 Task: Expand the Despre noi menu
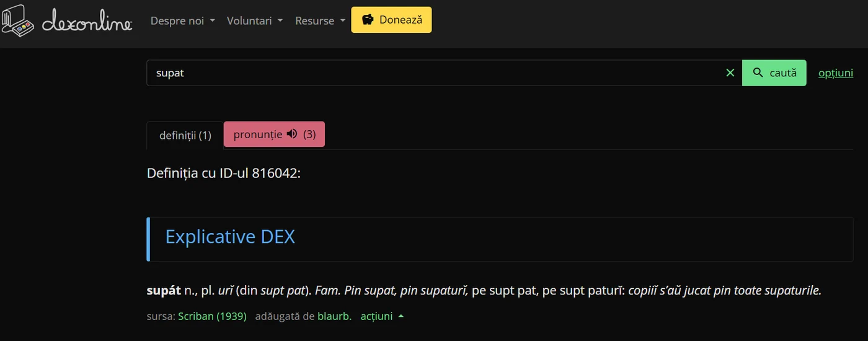[x=183, y=20]
